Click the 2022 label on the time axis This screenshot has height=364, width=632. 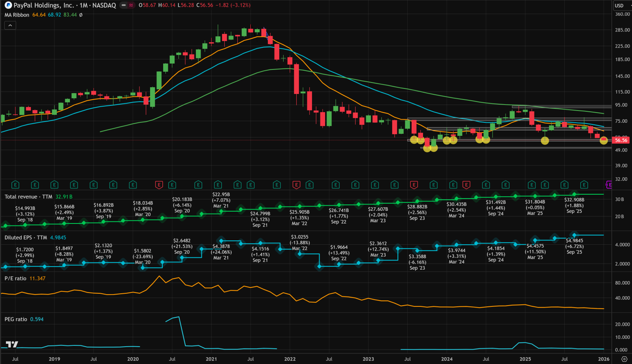(x=290, y=359)
